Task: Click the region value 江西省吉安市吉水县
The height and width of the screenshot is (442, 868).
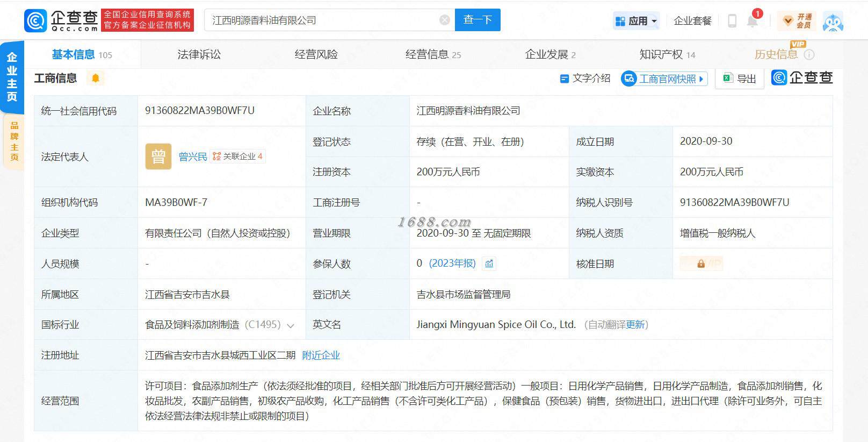Action: pos(187,295)
